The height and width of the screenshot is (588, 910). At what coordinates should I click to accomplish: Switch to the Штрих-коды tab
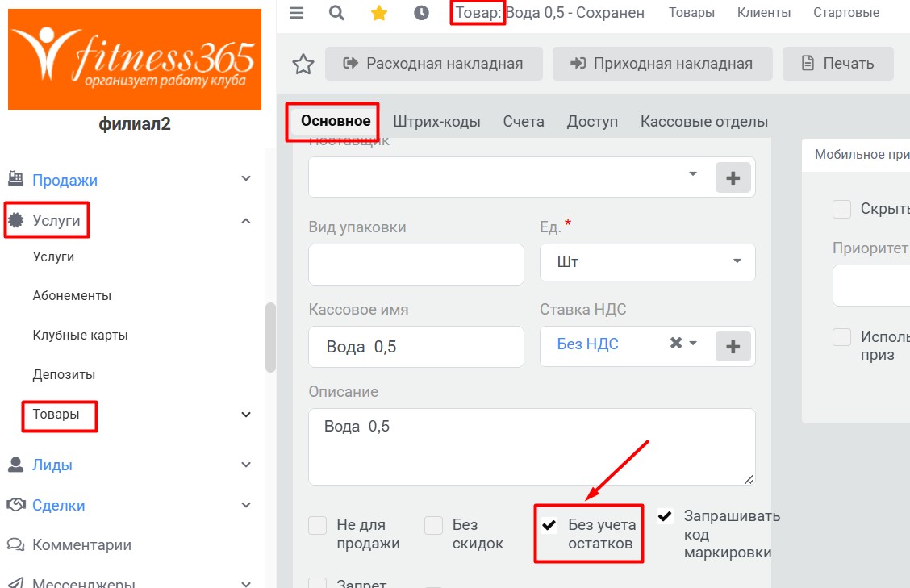[x=436, y=121]
